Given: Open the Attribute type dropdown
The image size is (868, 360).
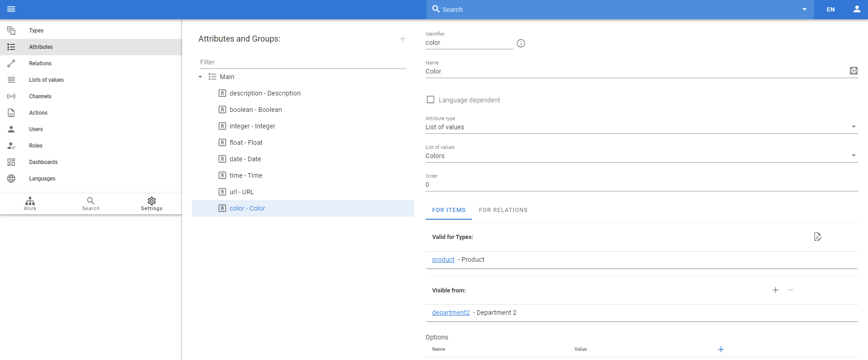Looking at the screenshot, I should click(x=642, y=127).
